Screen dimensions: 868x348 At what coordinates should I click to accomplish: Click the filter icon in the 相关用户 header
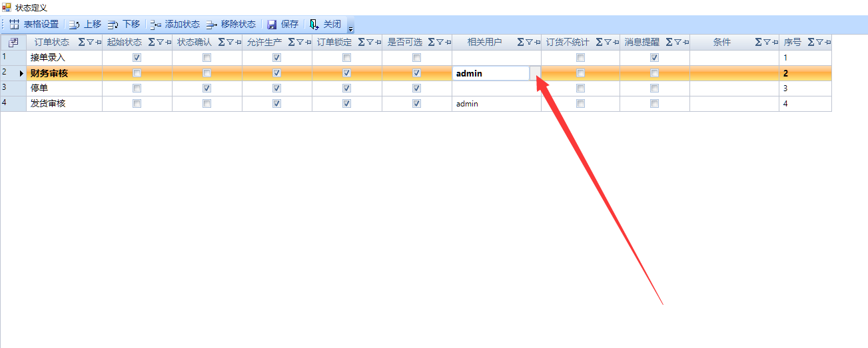[x=529, y=43]
